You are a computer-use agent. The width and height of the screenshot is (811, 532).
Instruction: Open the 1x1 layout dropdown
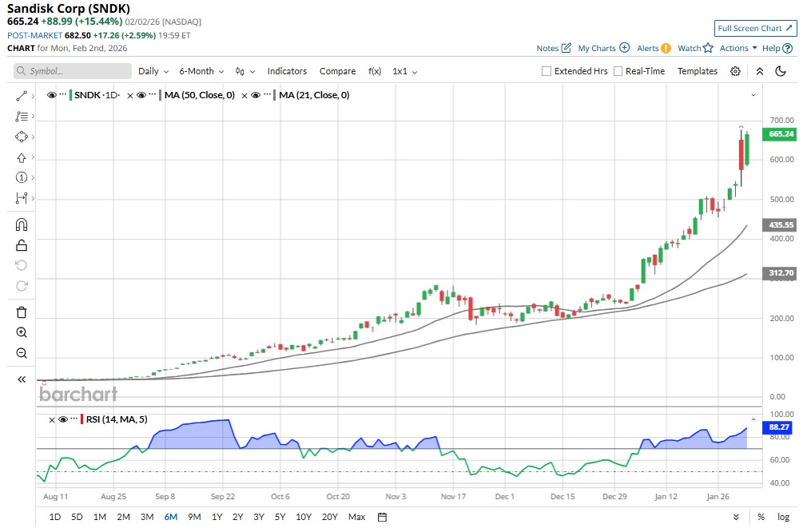click(404, 71)
